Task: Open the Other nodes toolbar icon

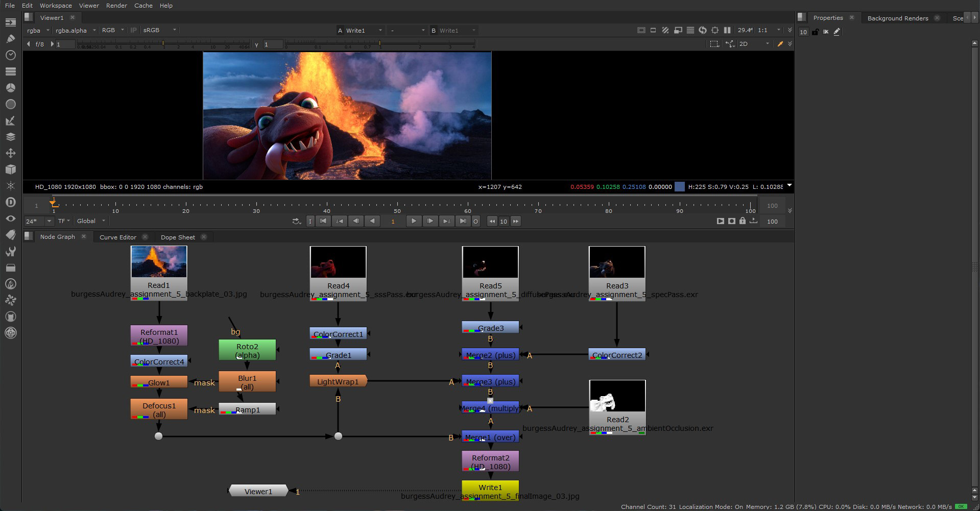Action: coord(10,267)
